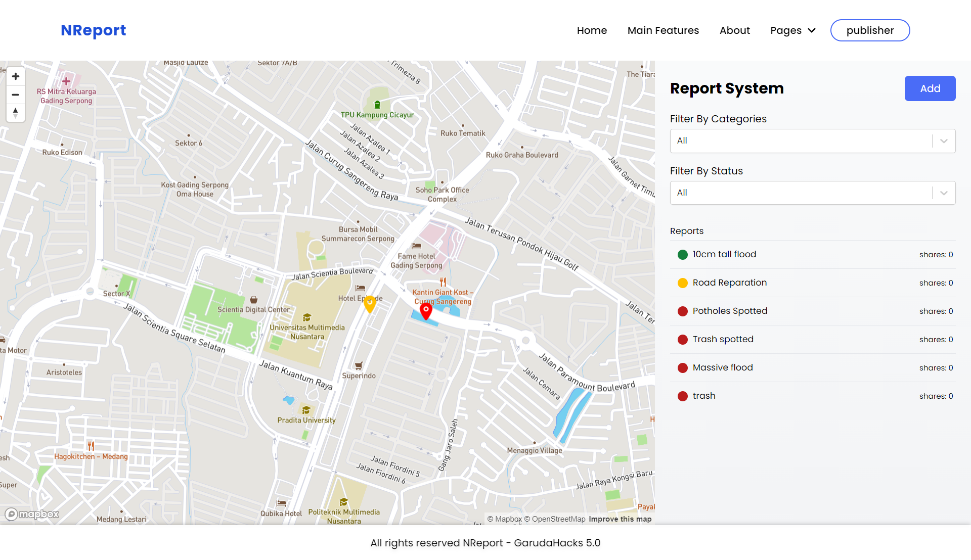Click the map zoom out button
This screenshot has height=560, width=971.
pos(16,95)
